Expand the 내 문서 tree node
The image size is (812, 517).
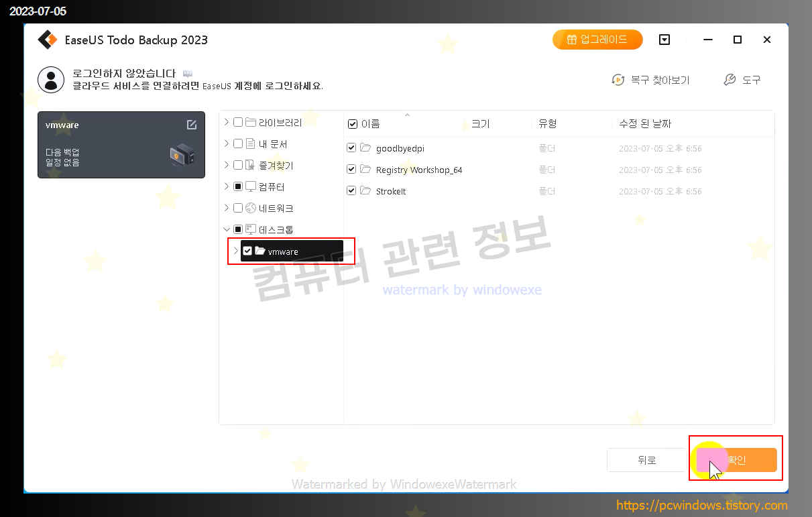coord(227,144)
